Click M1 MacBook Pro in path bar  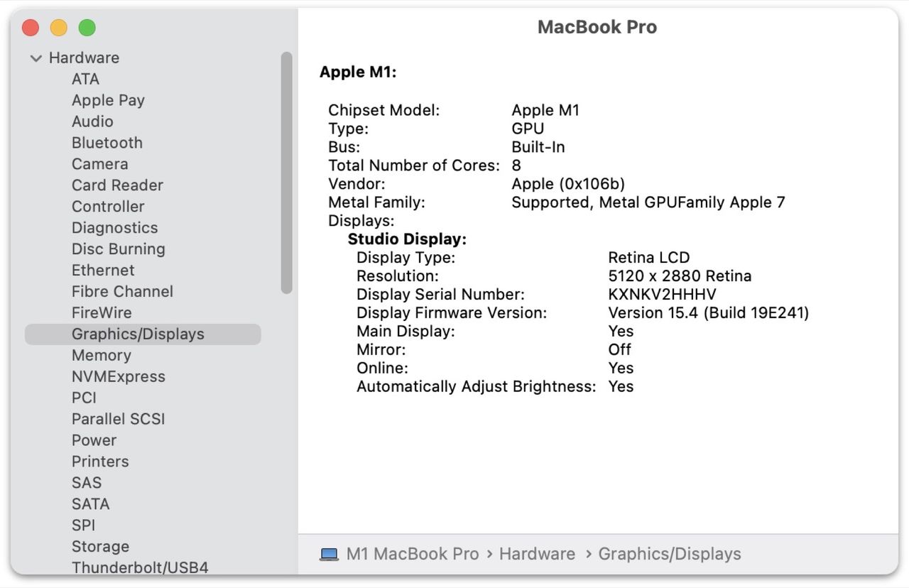(412, 555)
